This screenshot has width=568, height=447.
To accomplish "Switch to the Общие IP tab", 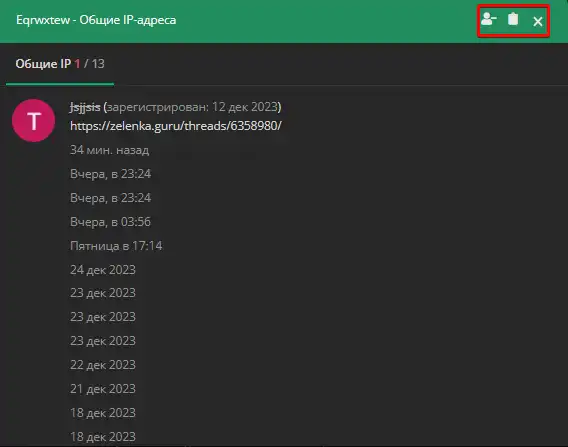I will [60, 64].
